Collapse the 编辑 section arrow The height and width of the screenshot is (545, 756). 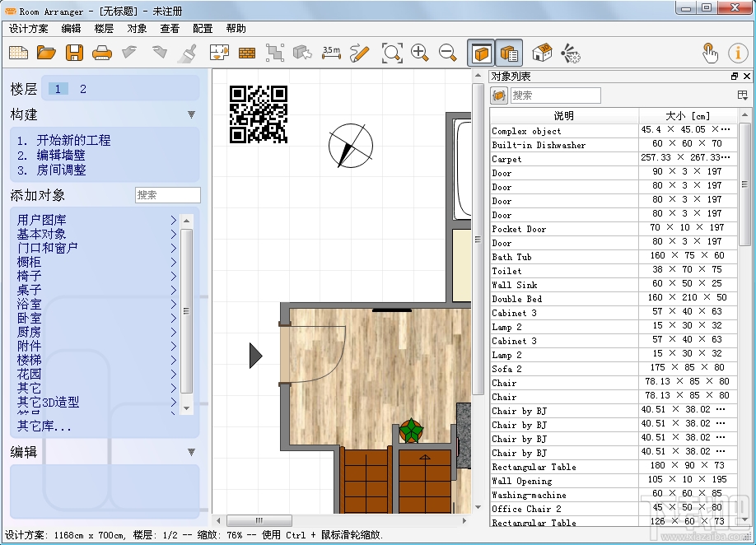click(x=191, y=452)
